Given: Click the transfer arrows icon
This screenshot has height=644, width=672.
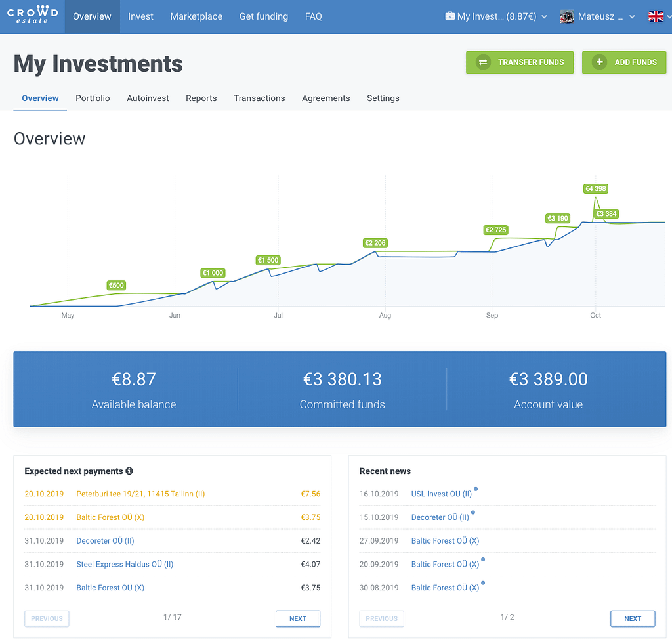Looking at the screenshot, I should 483,62.
